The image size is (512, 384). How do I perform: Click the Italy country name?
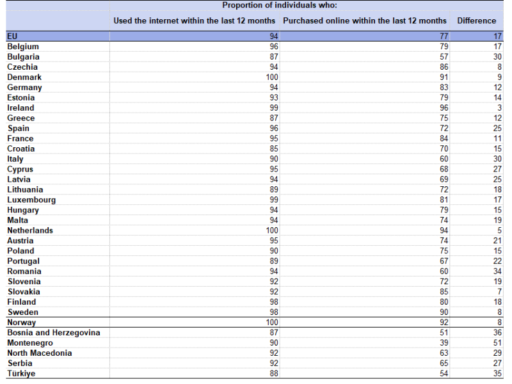coord(15,159)
